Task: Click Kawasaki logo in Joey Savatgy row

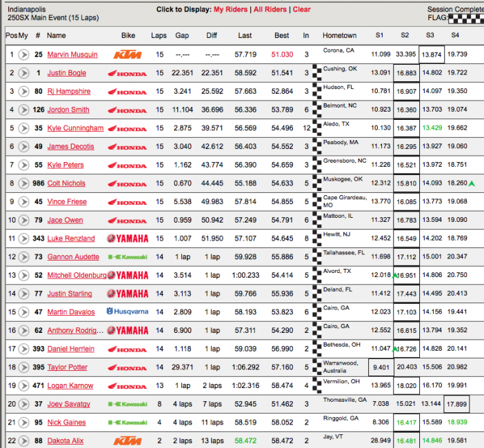Action: point(128,404)
